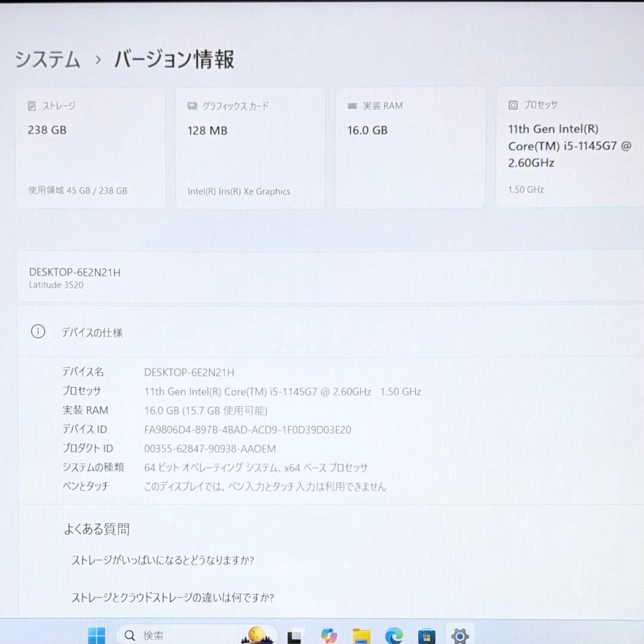Launch Microsoft Edge from the taskbar
The image size is (644, 644).
(395, 636)
